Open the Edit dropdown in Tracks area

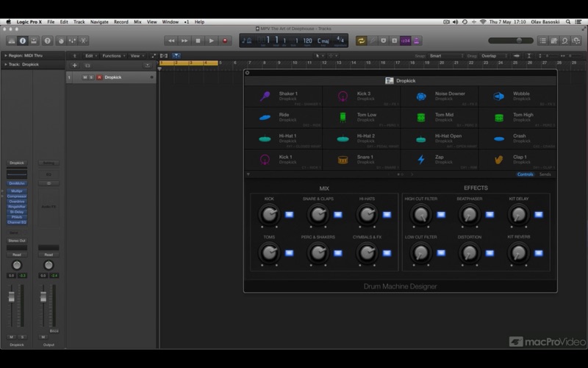point(90,56)
